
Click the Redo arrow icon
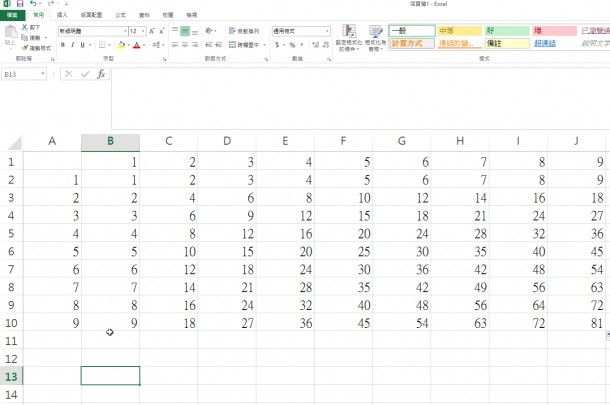coord(51,4)
